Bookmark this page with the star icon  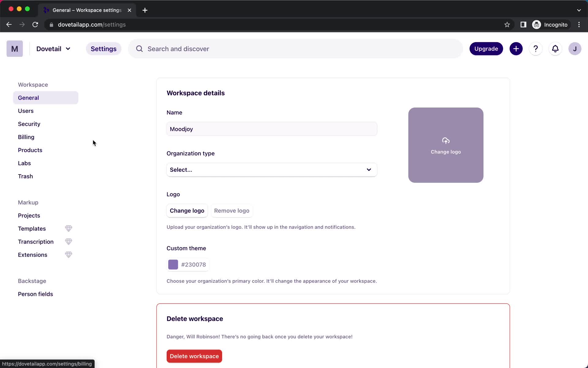pos(507,25)
